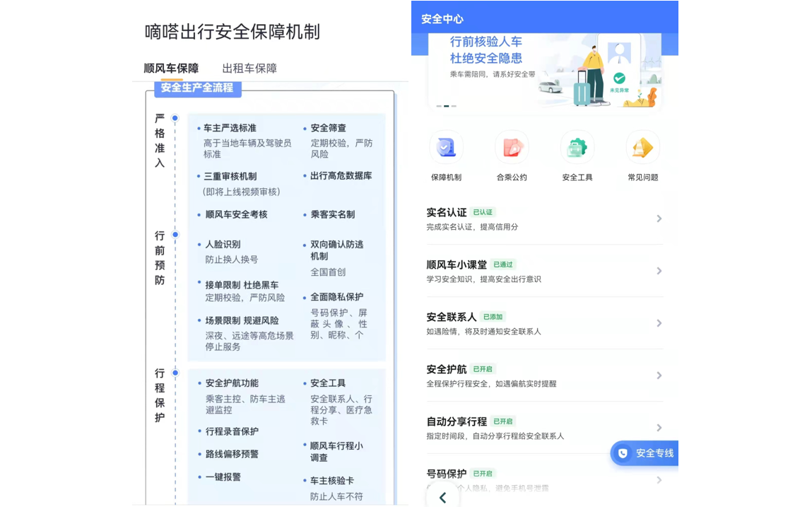The width and height of the screenshot is (812, 507).
Task: Expand the 安全护航 row chevron
Action: click(x=659, y=375)
